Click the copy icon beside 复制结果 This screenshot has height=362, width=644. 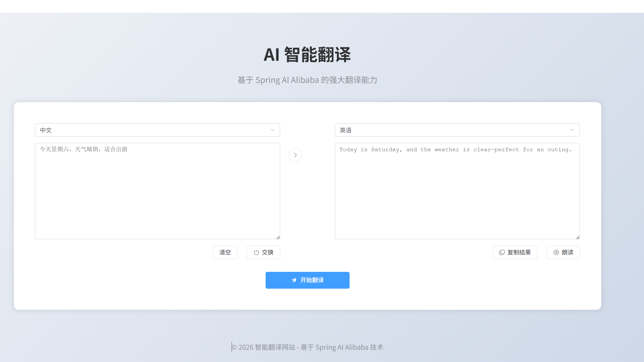(x=502, y=253)
